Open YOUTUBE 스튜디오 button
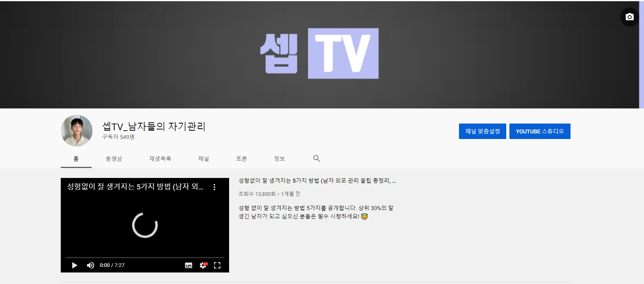644x284 pixels. tap(540, 131)
